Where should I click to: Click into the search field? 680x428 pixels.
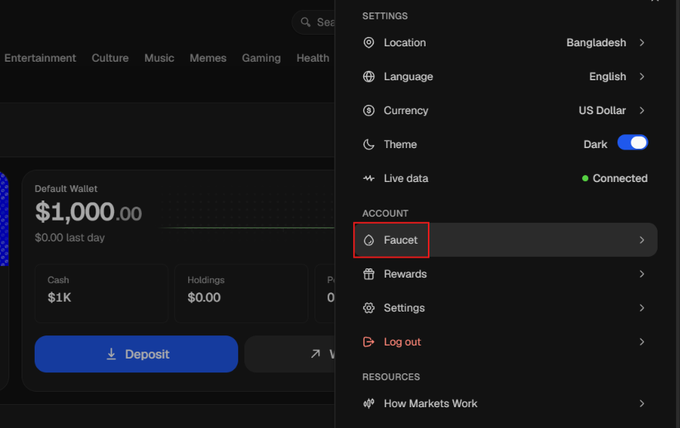click(314, 22)
